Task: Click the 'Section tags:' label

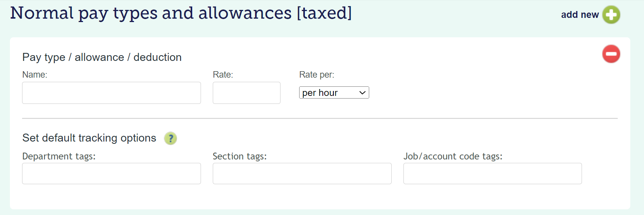Action: coord(240,156)
